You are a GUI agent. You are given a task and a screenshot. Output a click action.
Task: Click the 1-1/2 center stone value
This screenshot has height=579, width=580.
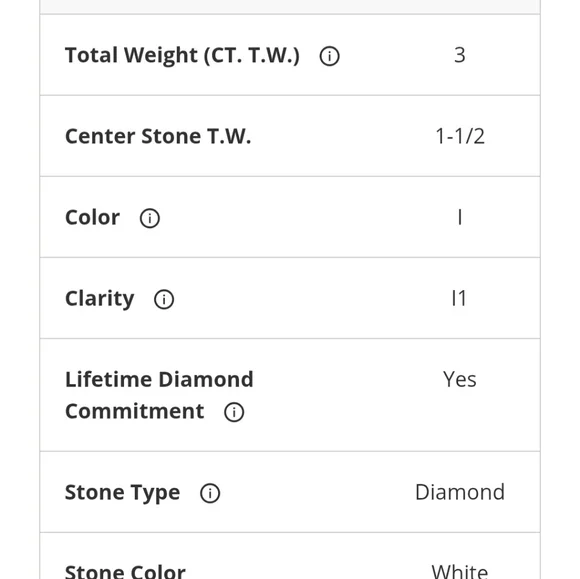pyautogui.click(x=460, y=136)
